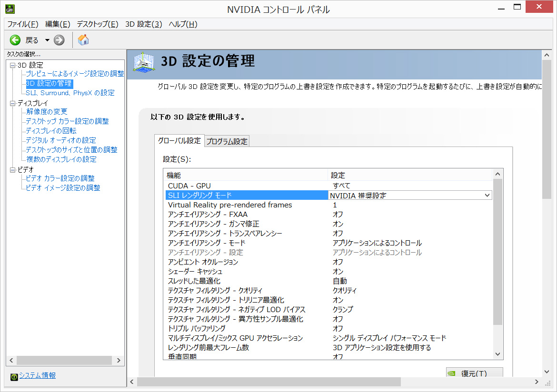Click the NVIDIA control panel title bar icon

pos(10,9)
